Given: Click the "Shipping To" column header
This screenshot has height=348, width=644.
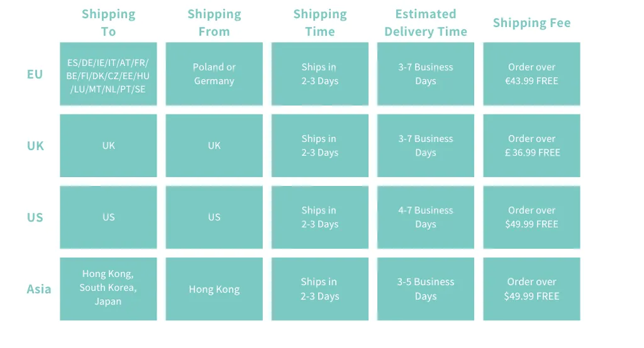Looking at the screenshot, I should [x=108, y=23].
